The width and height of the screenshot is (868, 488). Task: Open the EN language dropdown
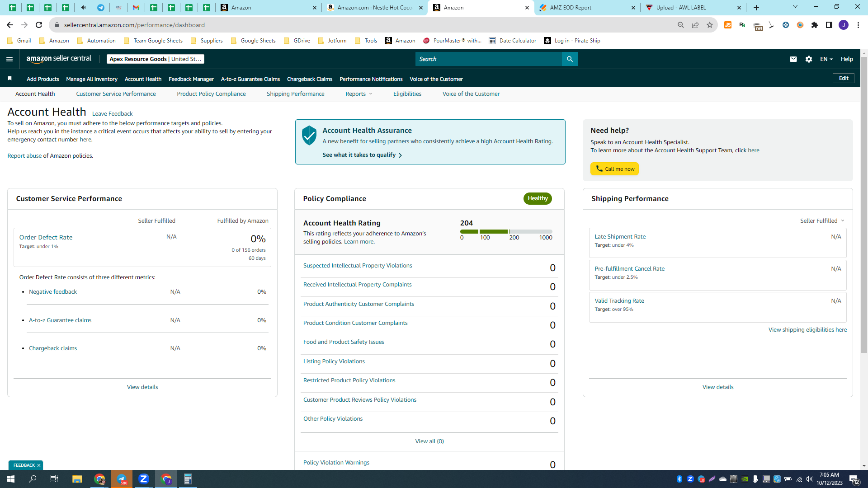click(826, 59)
